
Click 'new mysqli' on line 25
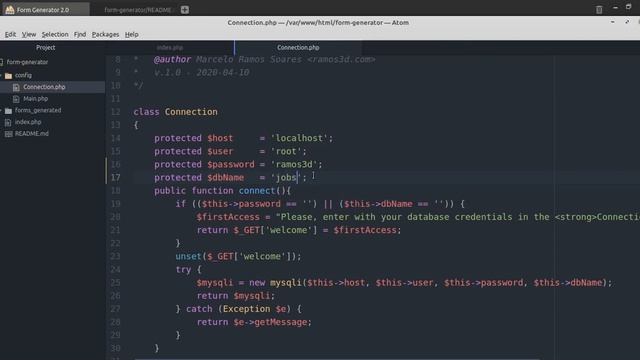click(275, 282)
